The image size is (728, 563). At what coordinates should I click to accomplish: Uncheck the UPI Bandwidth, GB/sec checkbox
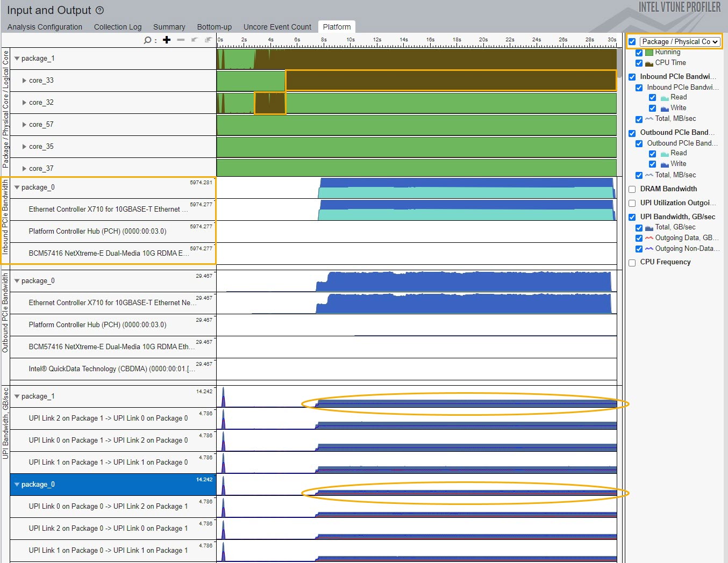(632, 217)
